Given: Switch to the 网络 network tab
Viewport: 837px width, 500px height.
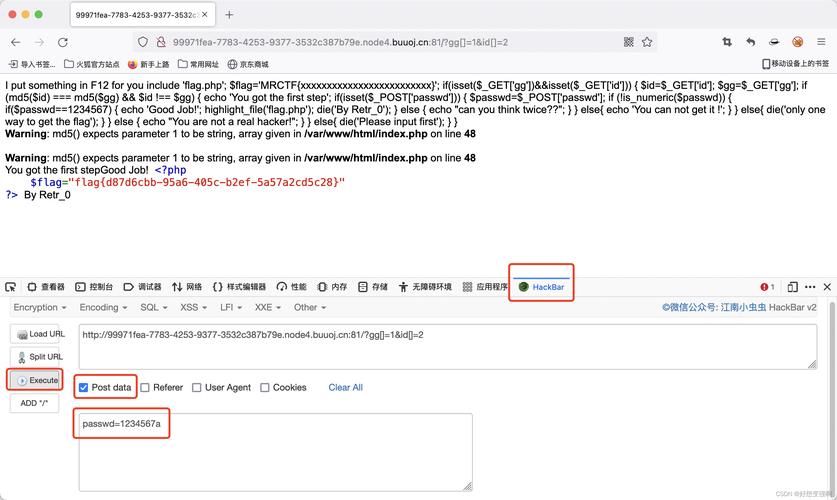Looking at the screenshot, I should (187, 287).
